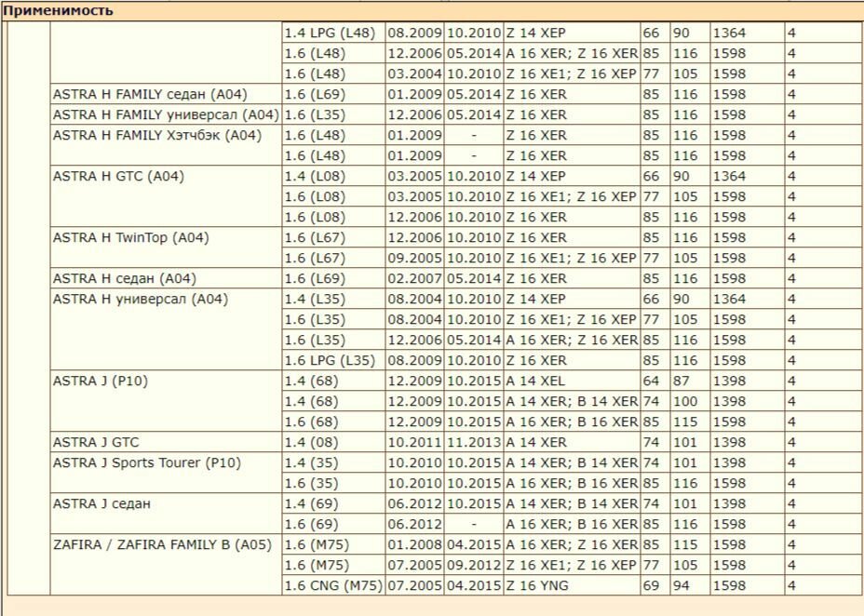Click '115' in the 1.6 (68) row
Viewport: 864px width, 616px height.
pyautogui.click(x=691, y=422)
